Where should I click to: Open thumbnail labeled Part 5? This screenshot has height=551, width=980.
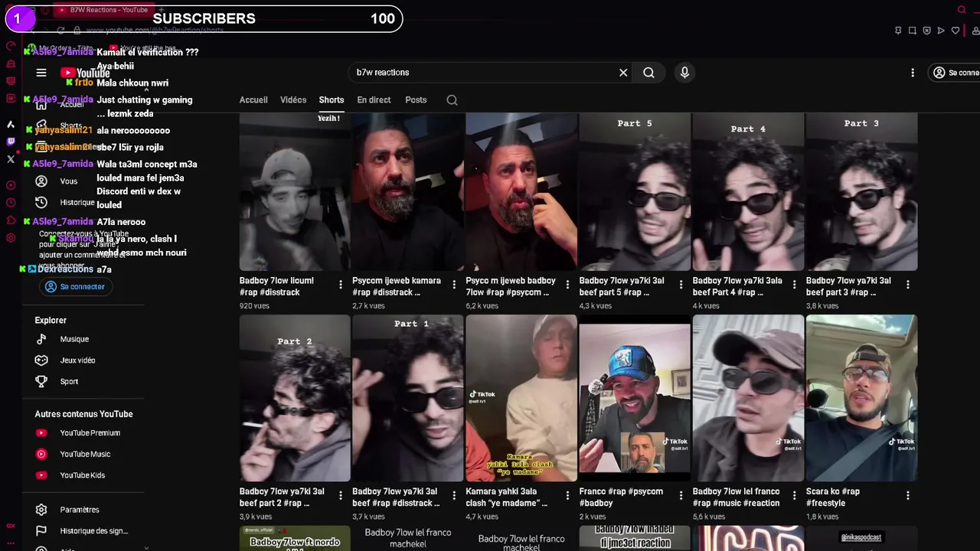(x=635, y=191)
